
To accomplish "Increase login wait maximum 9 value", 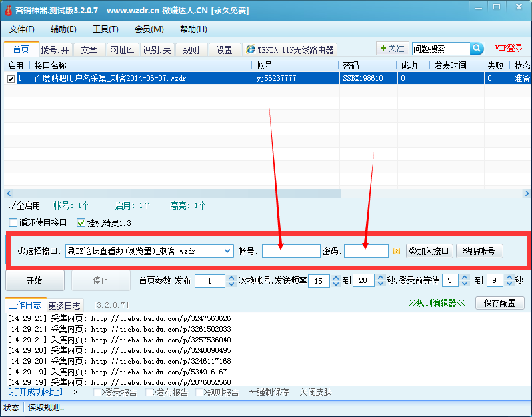I will tap(509, 278).
